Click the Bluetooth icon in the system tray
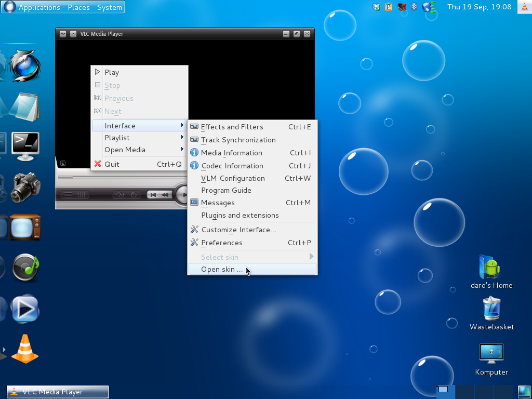The width and height of the screenshot is (532, 399). [414, 7]
